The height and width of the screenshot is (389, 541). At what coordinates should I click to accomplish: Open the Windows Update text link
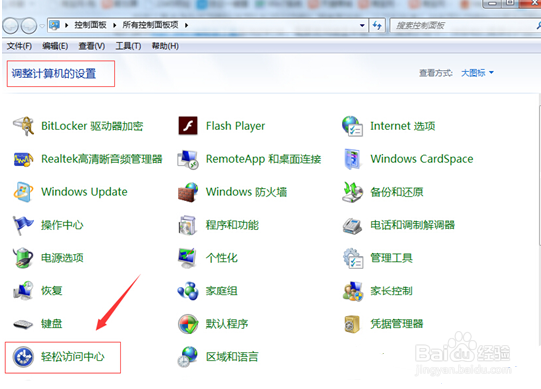(84, 192)
